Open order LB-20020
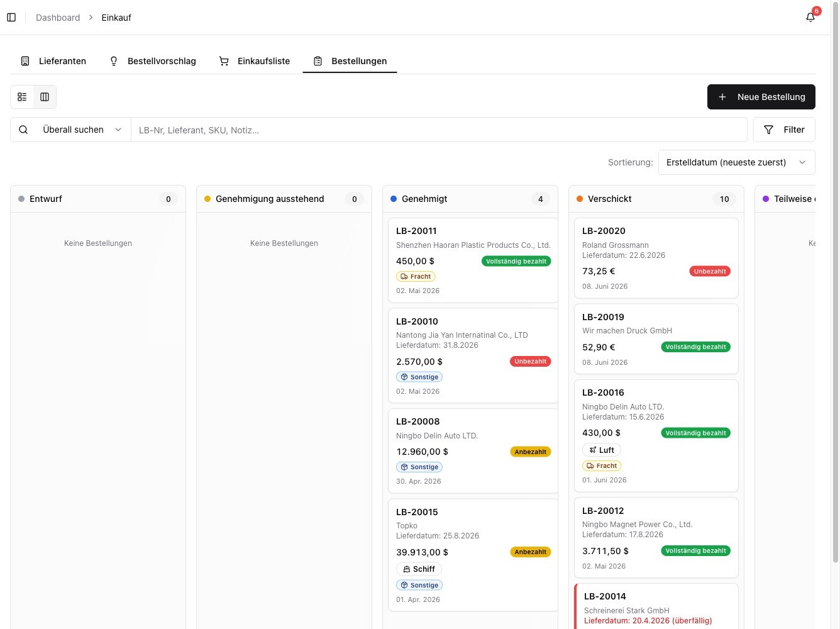 click(656, 258)
